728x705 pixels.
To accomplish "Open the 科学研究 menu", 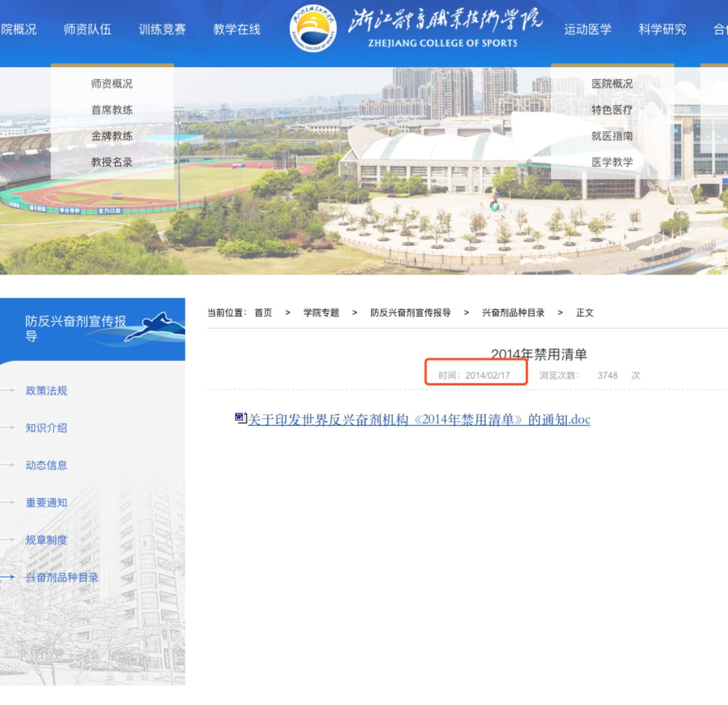I will point(662,29).
